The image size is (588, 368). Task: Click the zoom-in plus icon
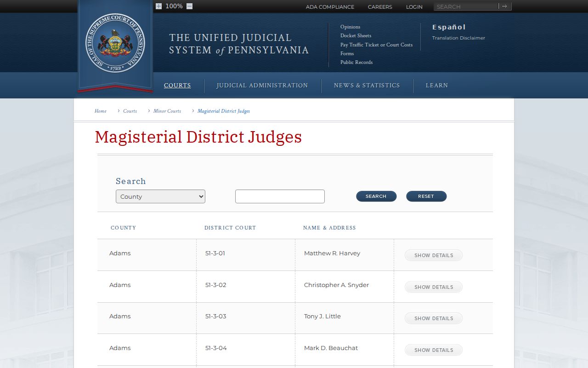click(158, 6)
